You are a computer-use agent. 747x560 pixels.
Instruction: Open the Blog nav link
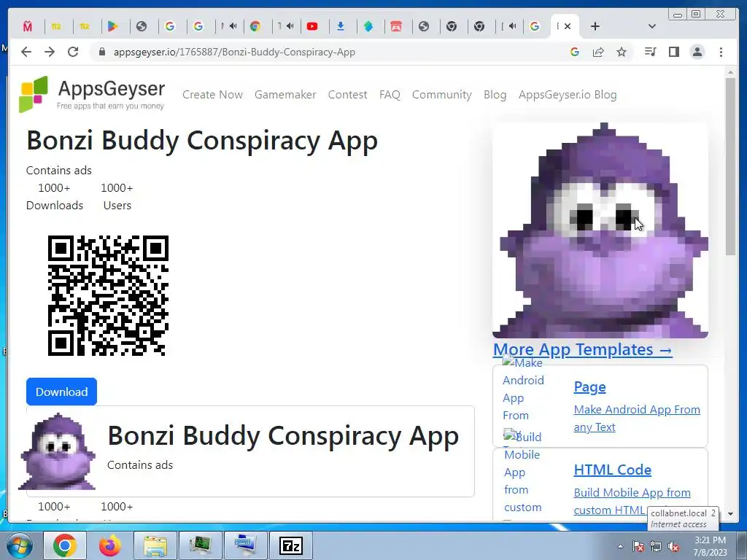tap(495, 95)
